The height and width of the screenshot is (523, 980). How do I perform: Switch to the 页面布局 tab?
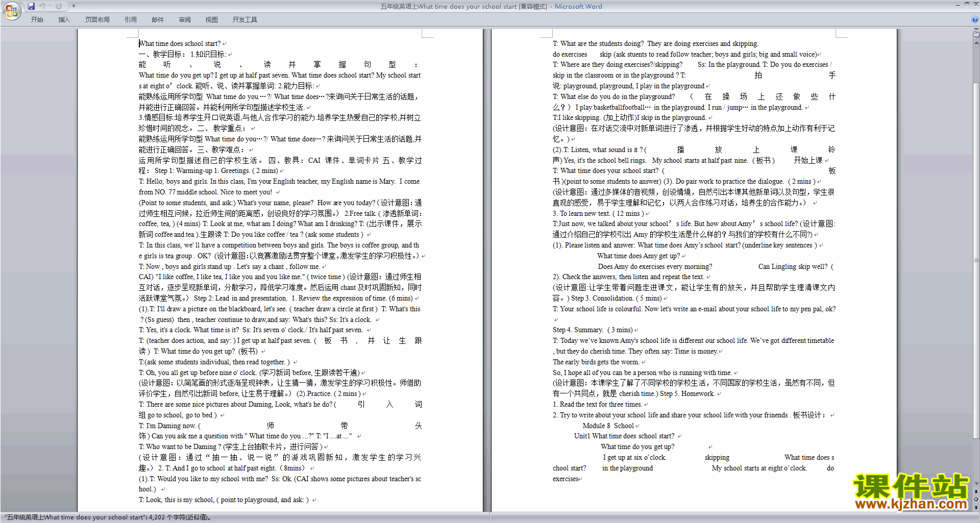[x=97, y=20]
